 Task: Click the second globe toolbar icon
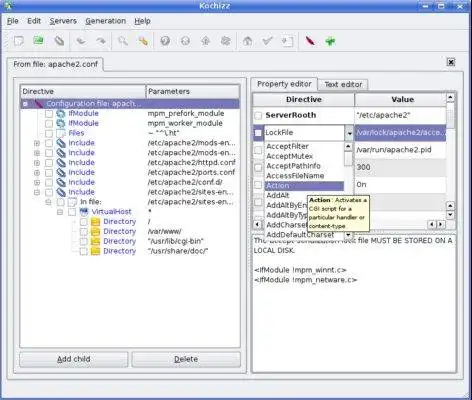point(185,41)
